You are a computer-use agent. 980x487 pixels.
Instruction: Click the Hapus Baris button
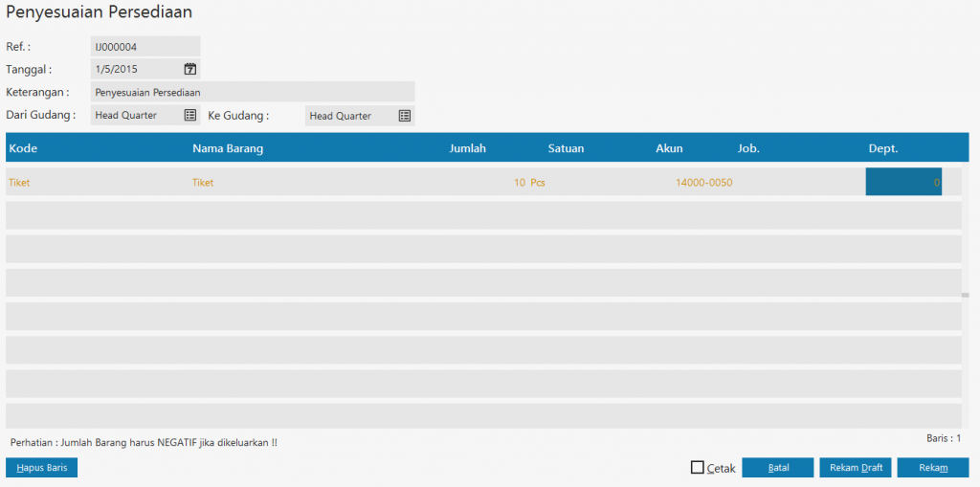pyautogui.click(x=41, y=468)
